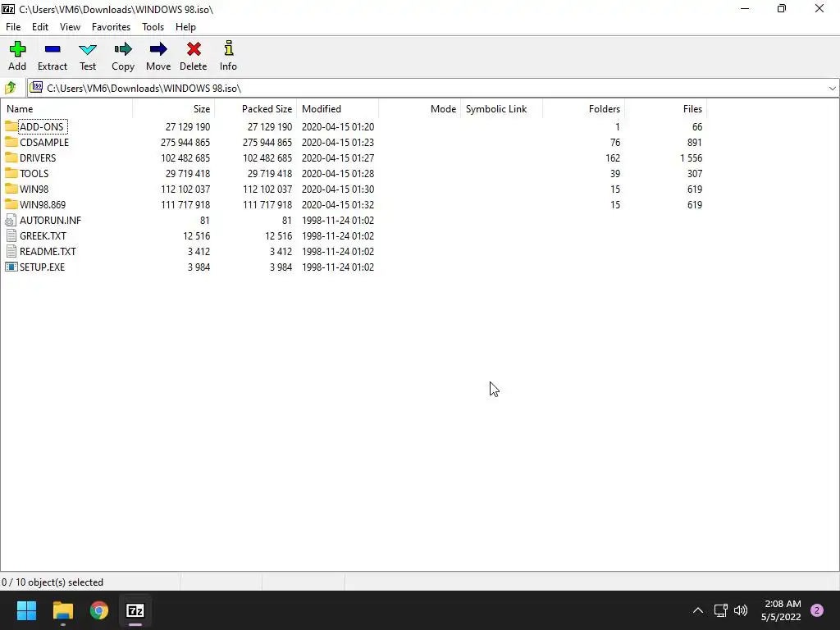Select the ADD-ONS folder icon
The height and width of the screenshot is (630, 840).
pyautogui.click(x=11, y=126)
